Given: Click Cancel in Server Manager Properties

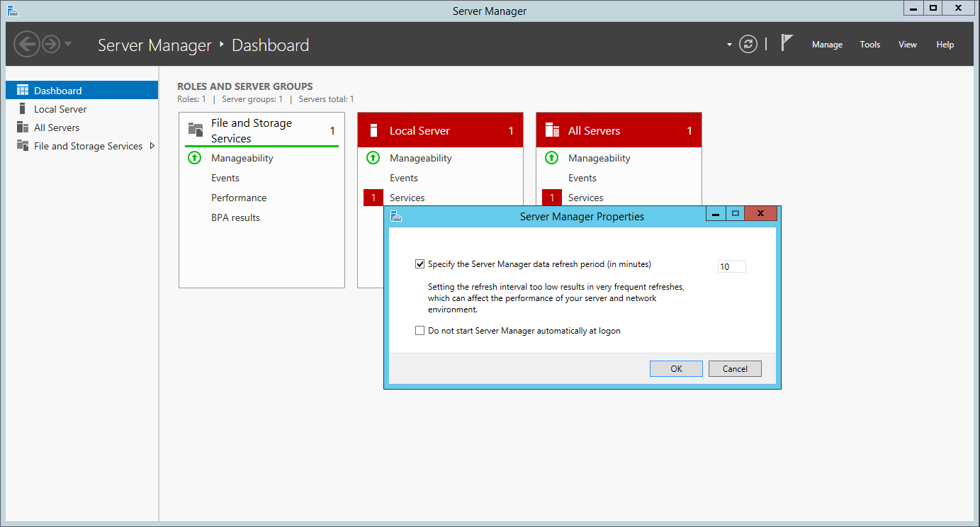Looking at the screenshot, I should coord(735,368).
